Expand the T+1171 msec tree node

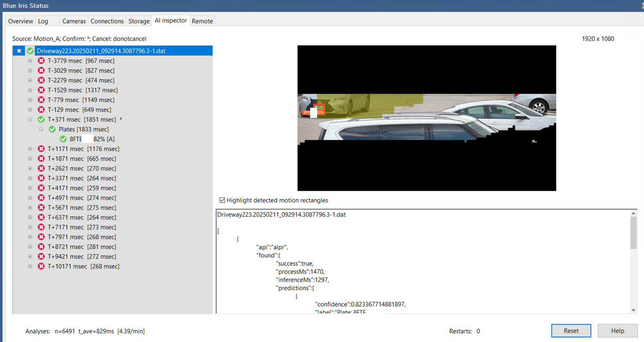pyautogui.click(x=30, y=149)
